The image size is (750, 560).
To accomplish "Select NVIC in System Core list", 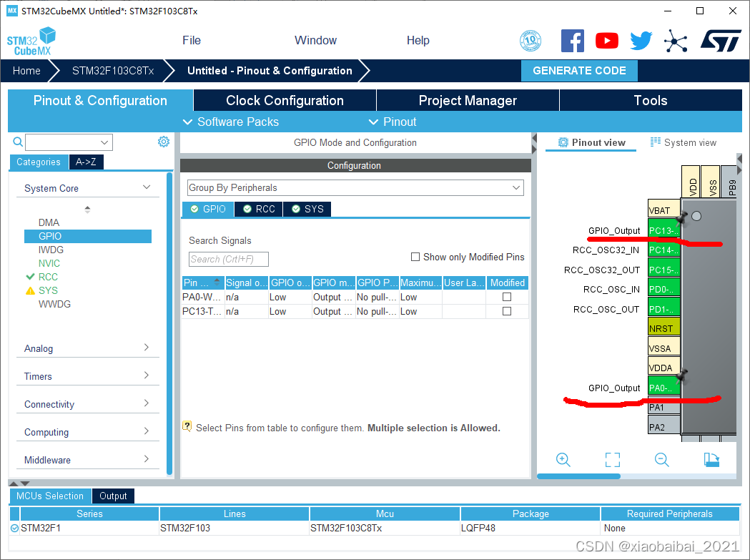I will 49,263.
